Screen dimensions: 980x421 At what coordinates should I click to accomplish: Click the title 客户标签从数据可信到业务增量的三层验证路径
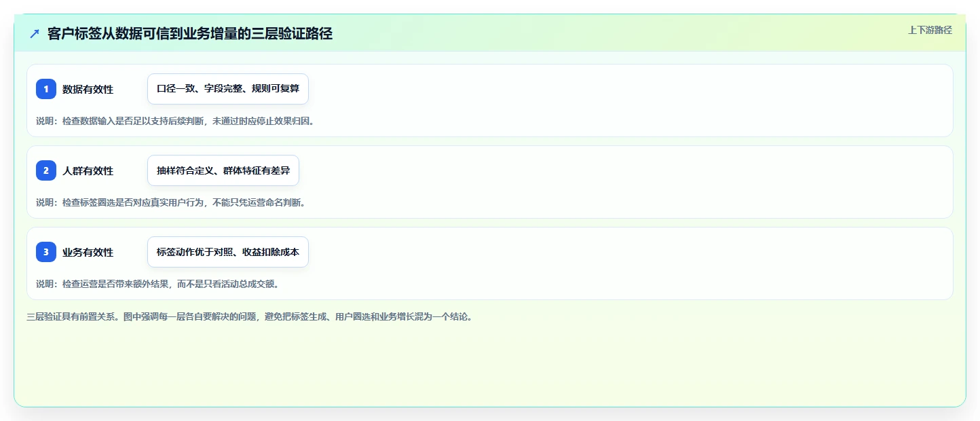190,34
